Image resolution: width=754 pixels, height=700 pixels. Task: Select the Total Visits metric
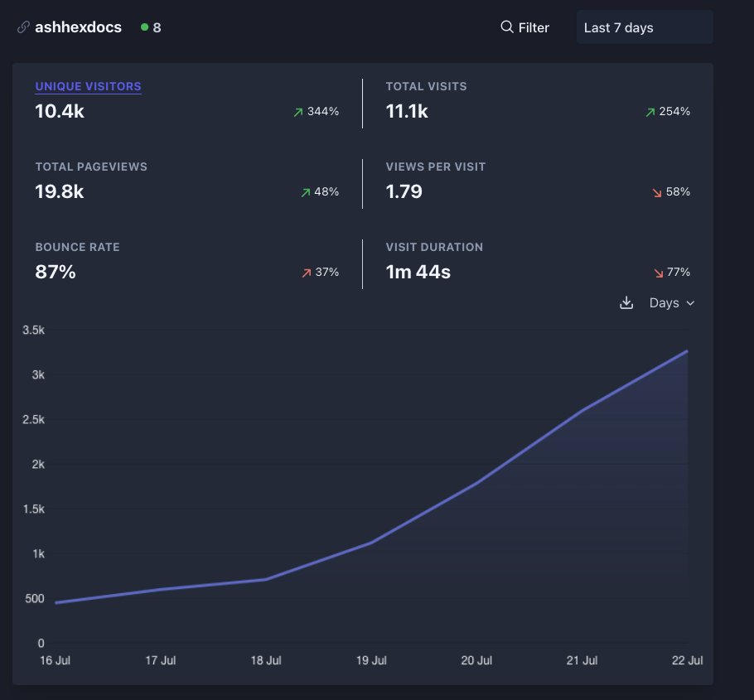point(426,86)
